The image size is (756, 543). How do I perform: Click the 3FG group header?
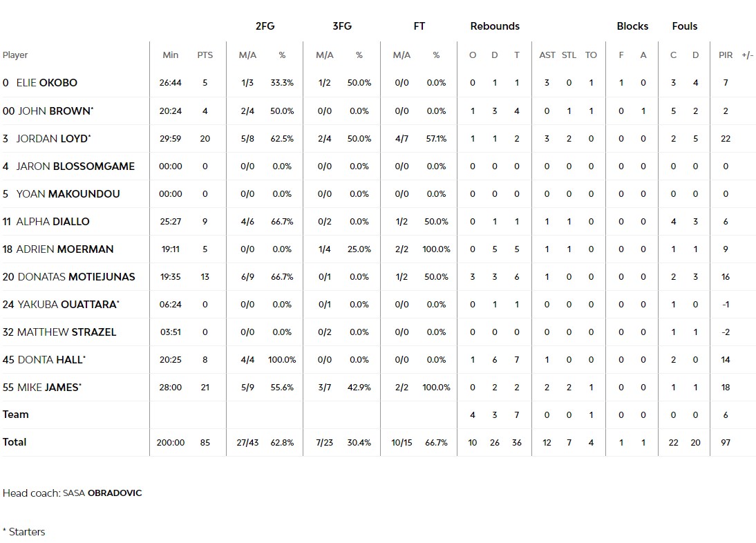[341, 26]
